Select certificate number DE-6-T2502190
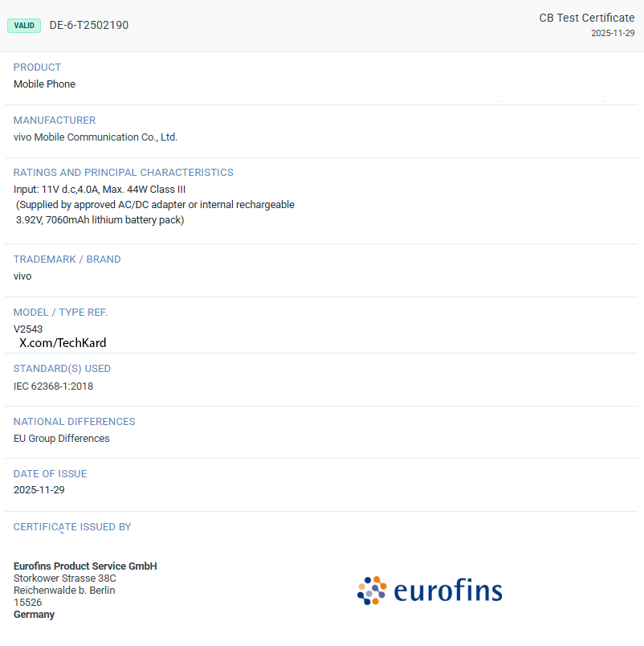Image resolution: width=644 pixels, height=646 pixels. (x=89, y=25)
